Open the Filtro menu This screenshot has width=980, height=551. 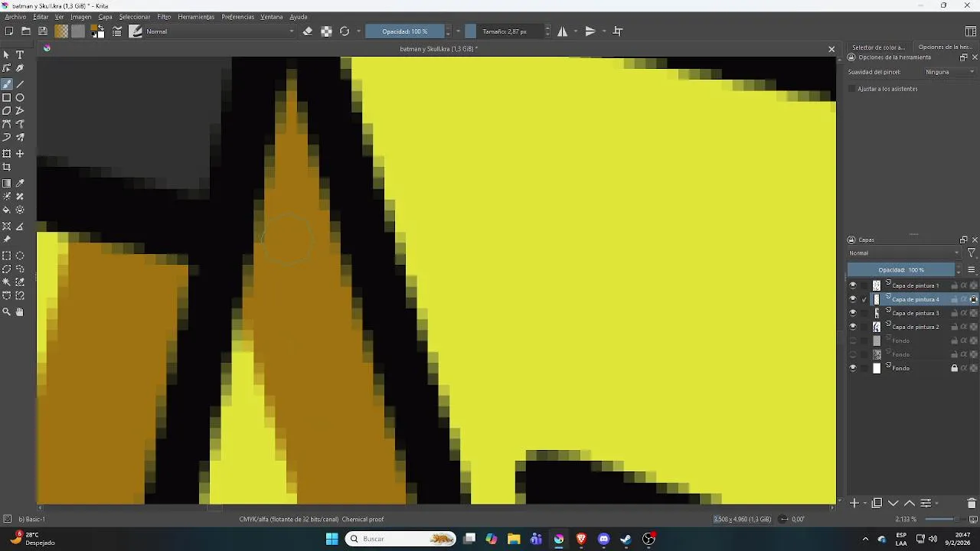[x=164, y=17]
